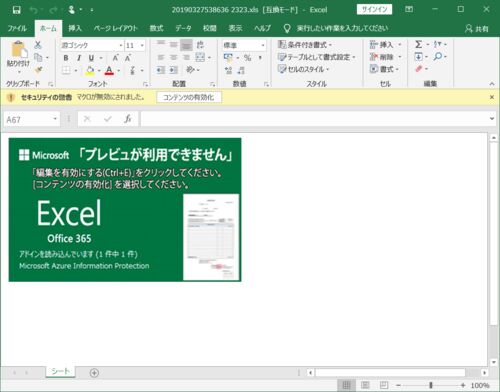Switch to Page Layout view icon
The width and height of the screenshot is (500, 392).
click(x=365, y=385)
